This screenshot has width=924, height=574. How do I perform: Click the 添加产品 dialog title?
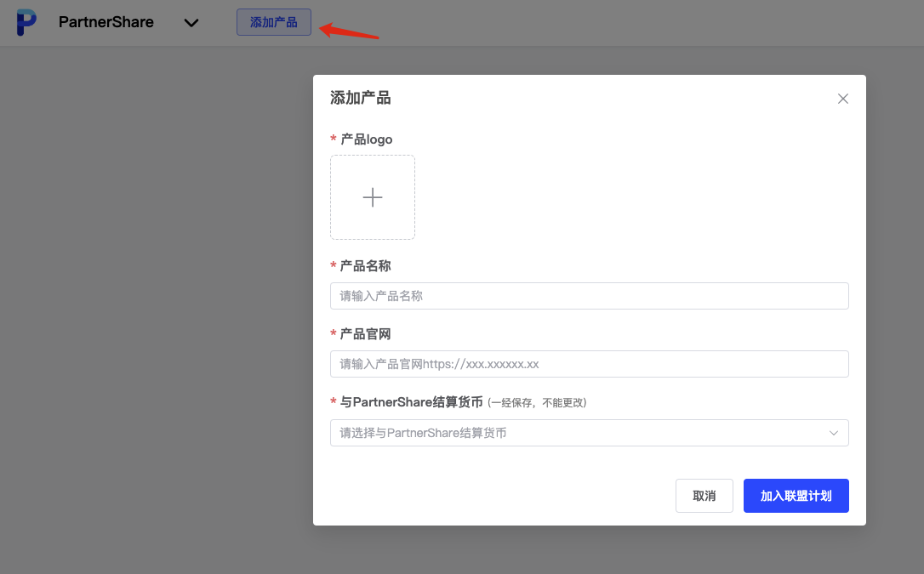pyautogui.click(x=360, y=98)
